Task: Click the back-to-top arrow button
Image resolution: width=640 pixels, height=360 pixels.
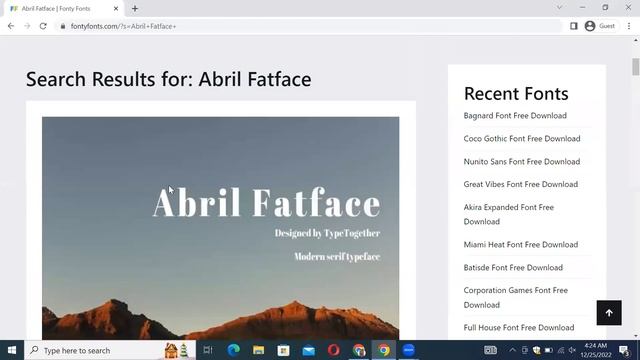Action: coord(609,313)
